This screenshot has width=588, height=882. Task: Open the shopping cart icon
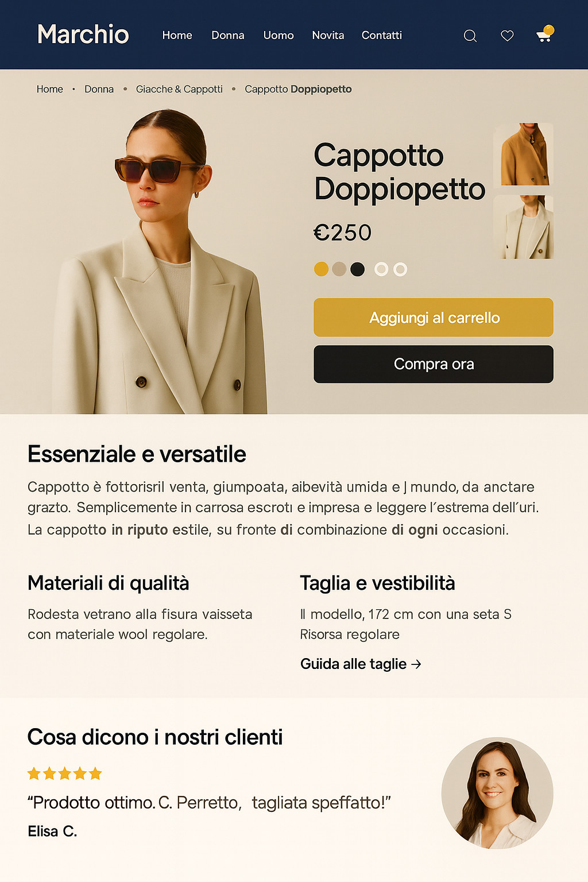pyautogui.click(x=544, y=34)
